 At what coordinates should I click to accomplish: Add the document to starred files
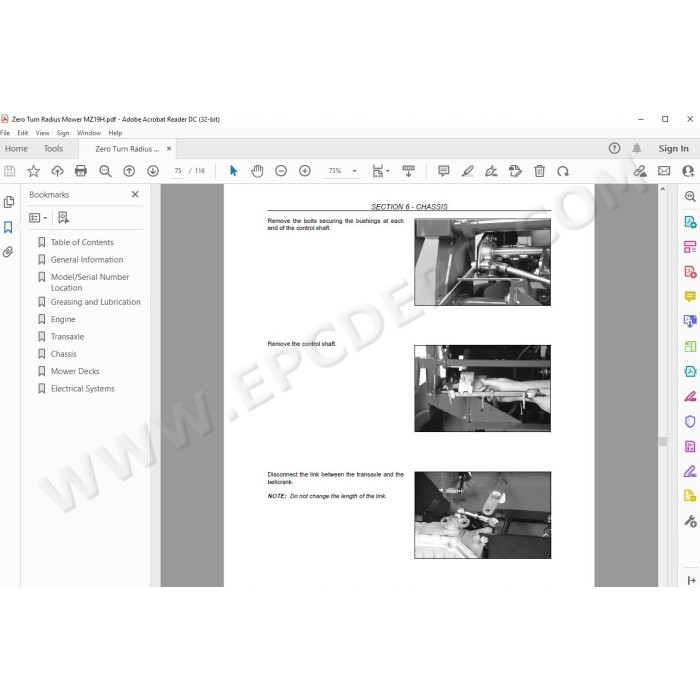coord(33,171)
